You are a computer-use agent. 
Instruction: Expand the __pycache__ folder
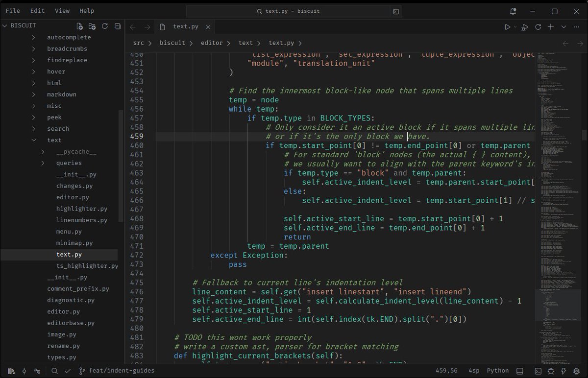(43, 152)
